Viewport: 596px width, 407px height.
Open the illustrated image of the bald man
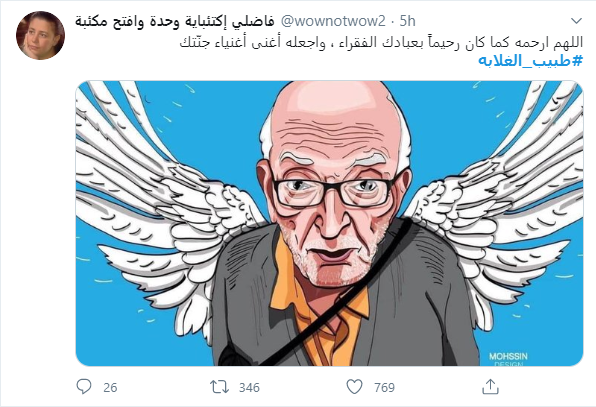click(329, 223)
